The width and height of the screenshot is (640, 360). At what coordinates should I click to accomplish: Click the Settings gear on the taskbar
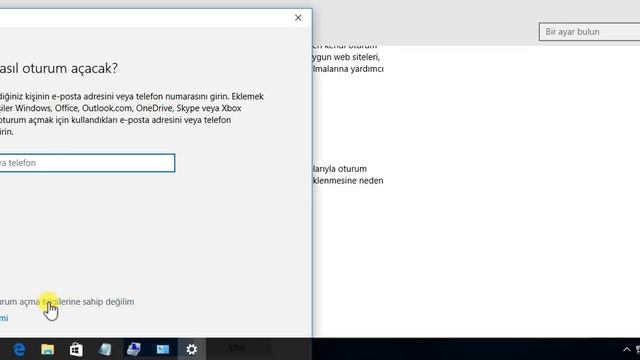point(191,349)
